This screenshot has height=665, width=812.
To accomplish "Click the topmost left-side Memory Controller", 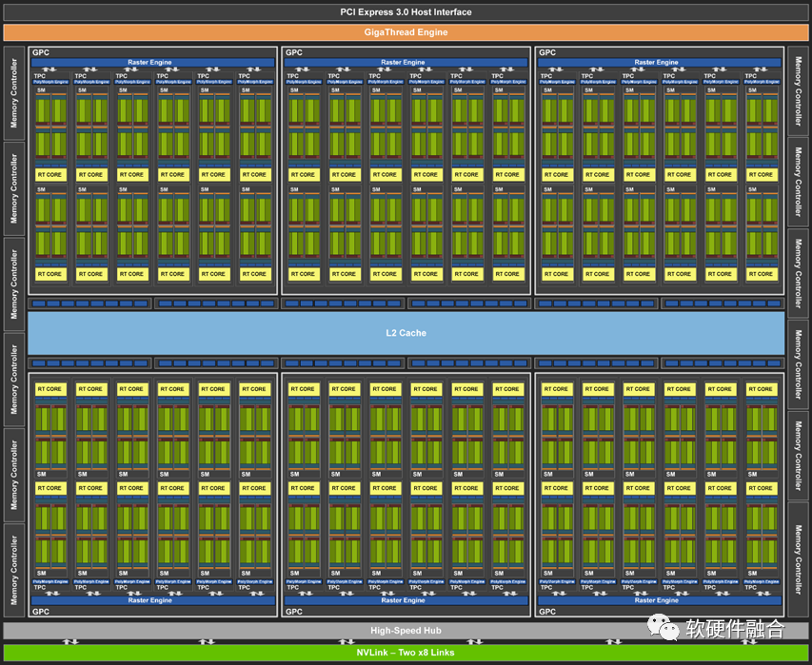I will click(14, 93).
